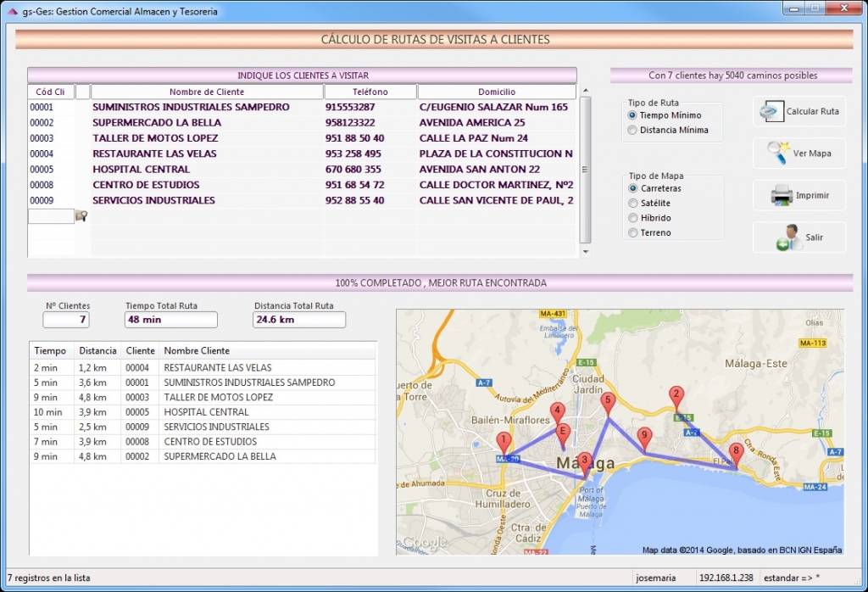Open the map with Ver Mapa
This screenshot has height=592, width=868.
tap(798, 154)
